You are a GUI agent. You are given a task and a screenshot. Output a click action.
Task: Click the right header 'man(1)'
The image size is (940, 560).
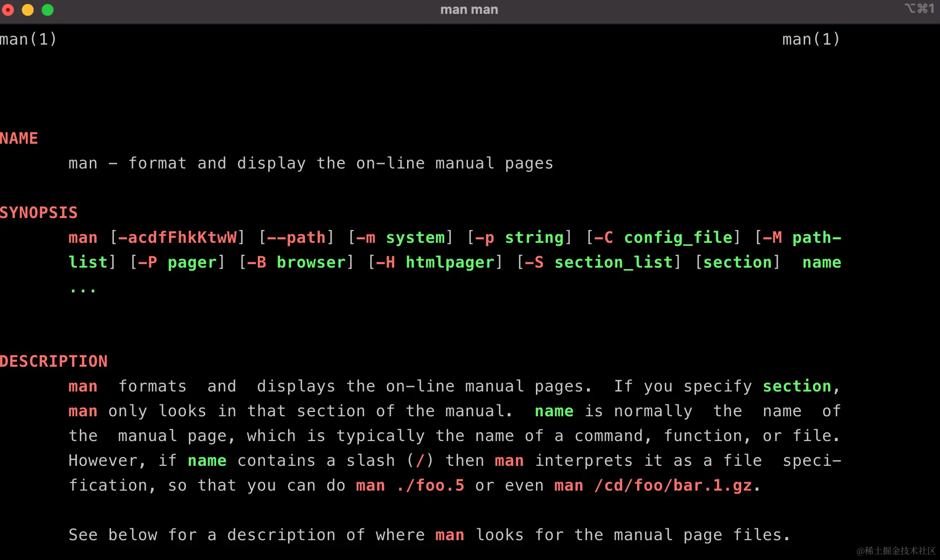pos(811,39)
